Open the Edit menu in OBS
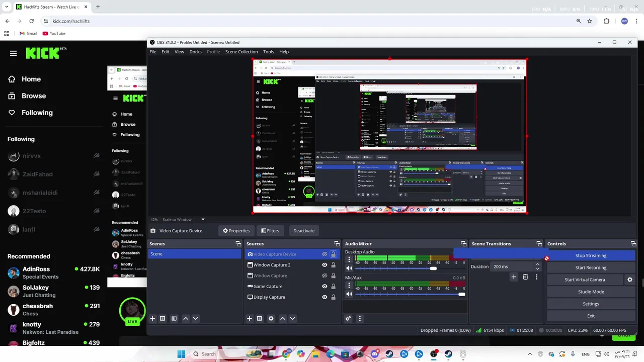644x362 pixels. pyautogui.click(x=166, y=52)
